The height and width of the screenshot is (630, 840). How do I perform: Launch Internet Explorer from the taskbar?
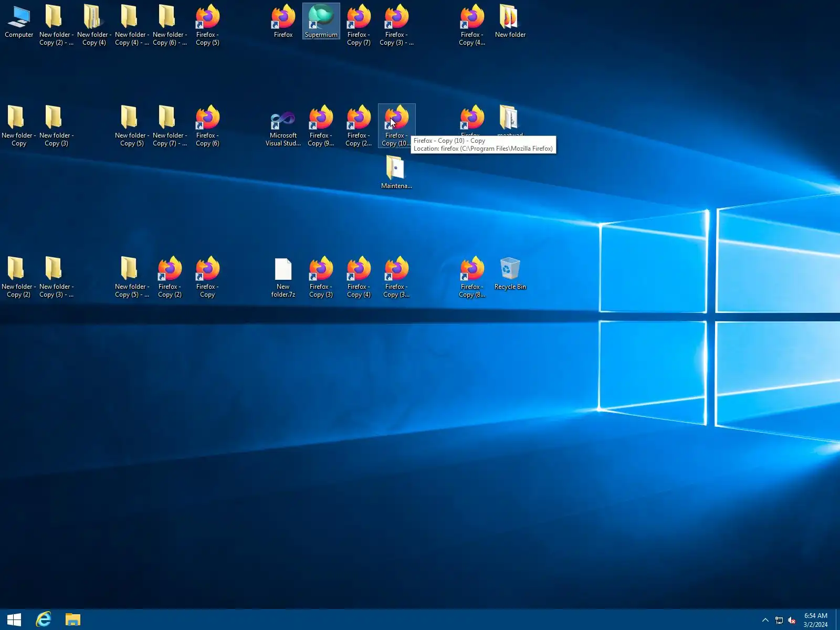coord(44,619)
